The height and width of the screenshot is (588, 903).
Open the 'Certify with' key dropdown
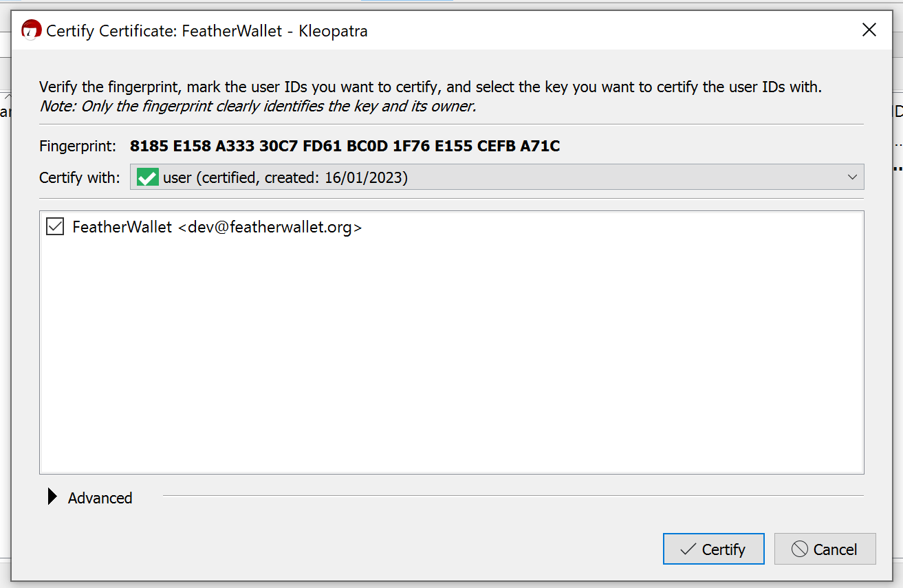click(x=497, y=177)
